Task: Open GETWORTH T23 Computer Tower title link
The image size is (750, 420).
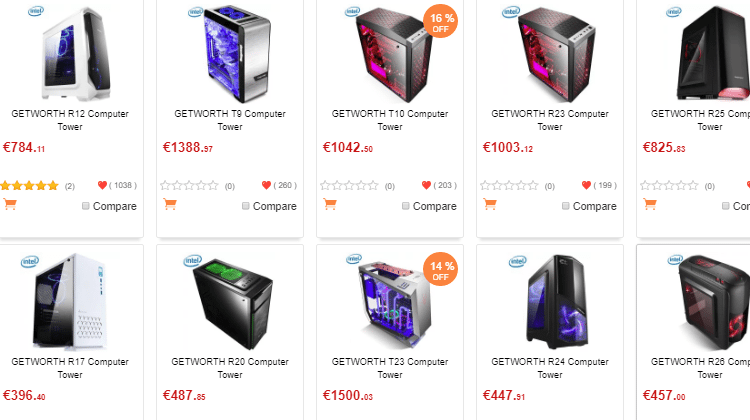Action: point(390,368)
